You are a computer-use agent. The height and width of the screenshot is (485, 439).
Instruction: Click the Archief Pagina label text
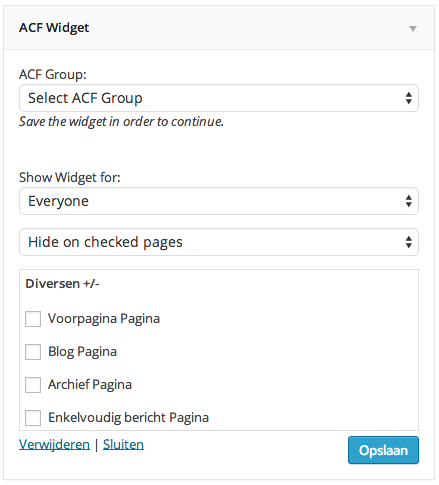[90, 385]
